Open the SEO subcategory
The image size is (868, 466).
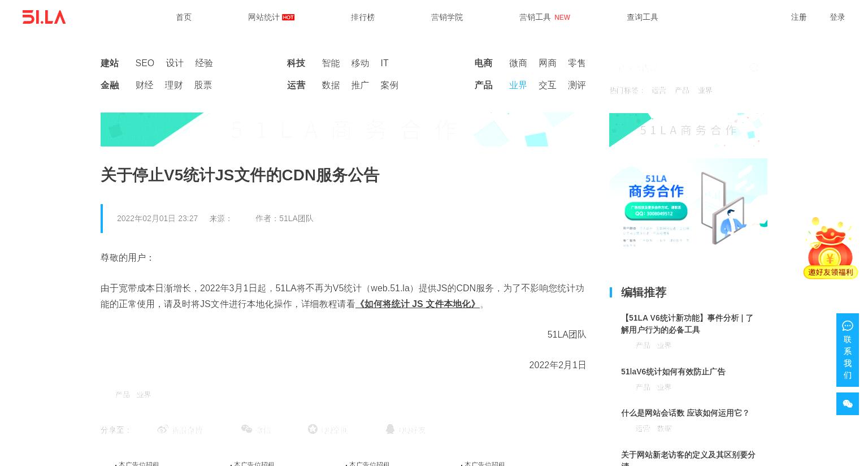[145, 63]
